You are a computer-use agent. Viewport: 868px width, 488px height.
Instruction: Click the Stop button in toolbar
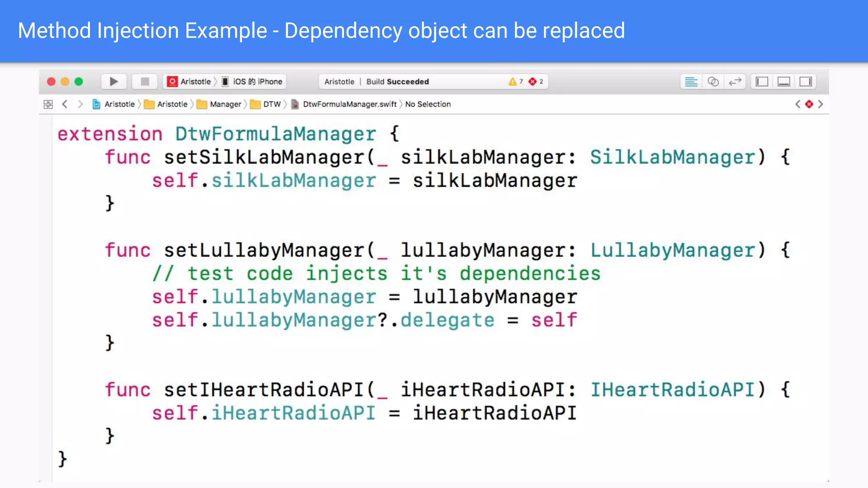[x=145, y=81]
